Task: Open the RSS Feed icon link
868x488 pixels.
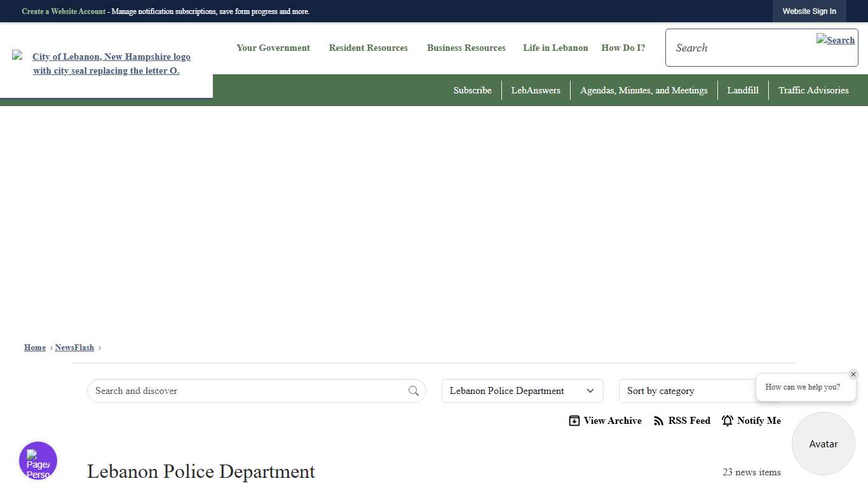Action: [659, 421]
